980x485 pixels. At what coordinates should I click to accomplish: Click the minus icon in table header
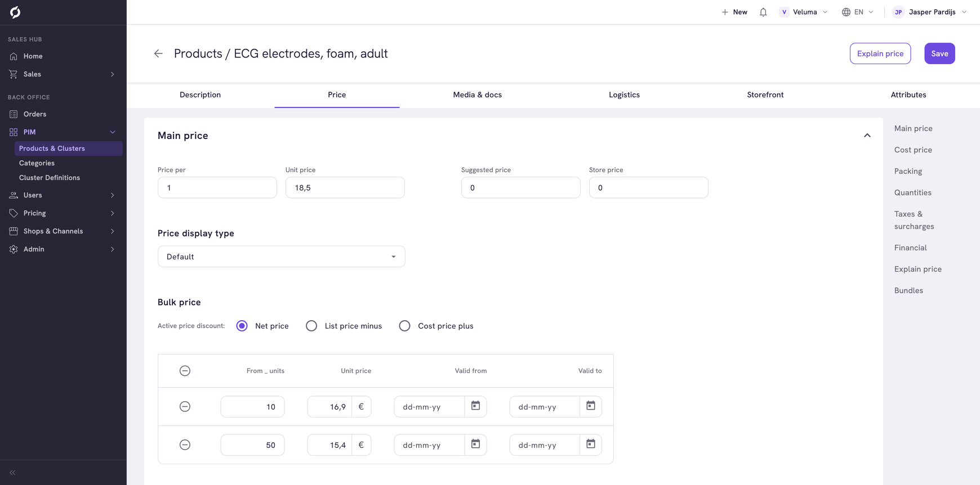pyautogui.click(x=185, y=371)
